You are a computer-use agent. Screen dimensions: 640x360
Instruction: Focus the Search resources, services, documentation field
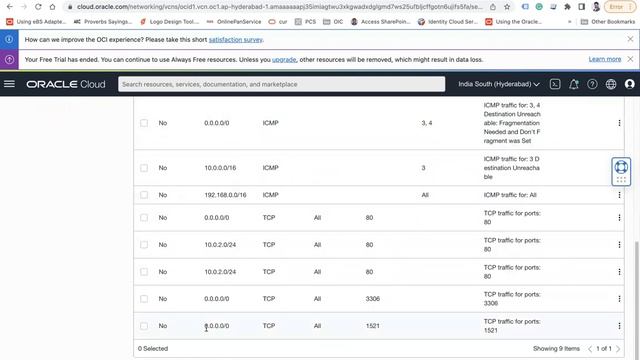coord(282,84)
